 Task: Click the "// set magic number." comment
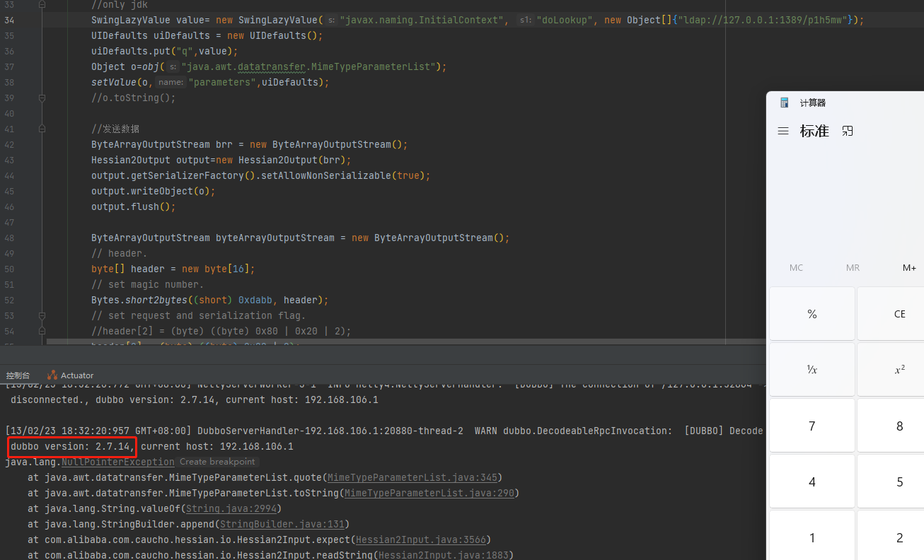[x=147, y=284]
